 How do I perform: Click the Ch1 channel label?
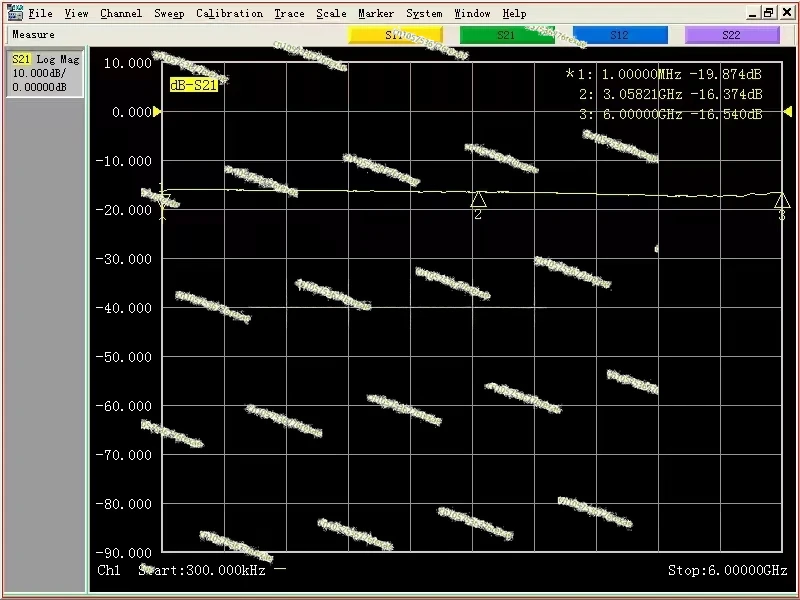(109, 570)
